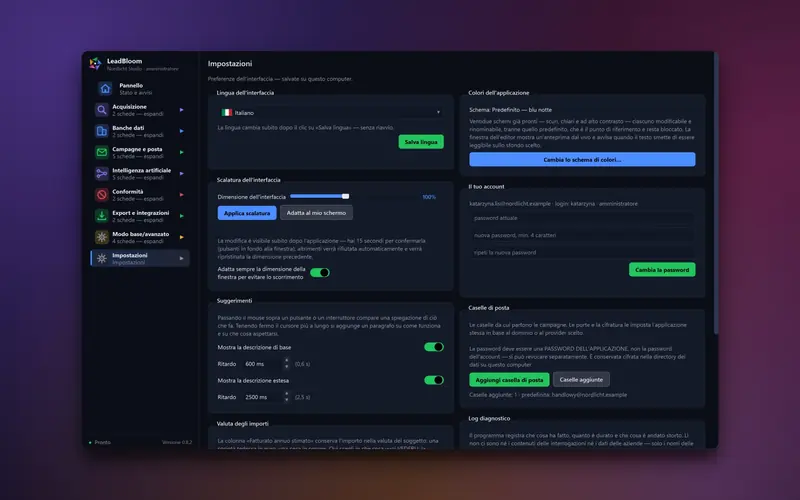Click the '100%' scale value
The width and height of the screenshot is (800, 500).
click(x=429, y=197)
